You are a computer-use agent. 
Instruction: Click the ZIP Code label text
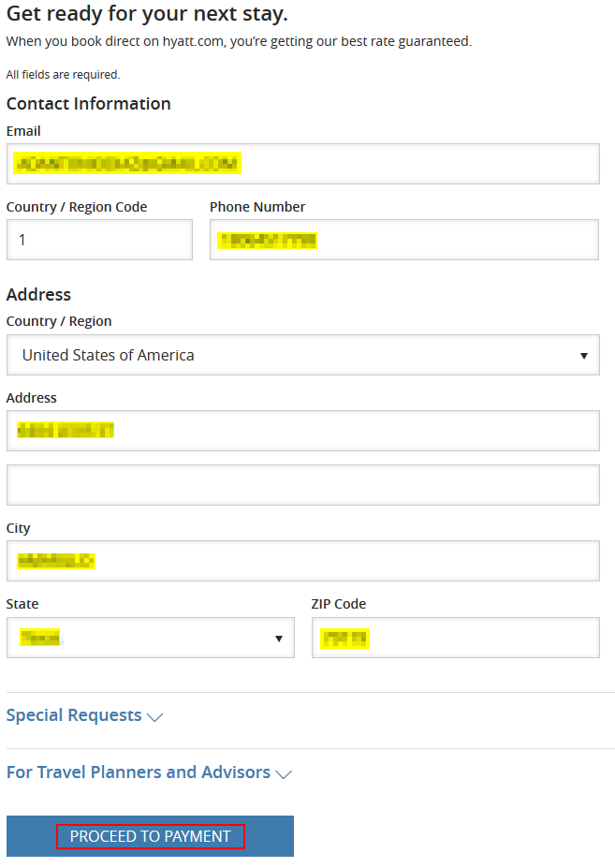point(339,604)
